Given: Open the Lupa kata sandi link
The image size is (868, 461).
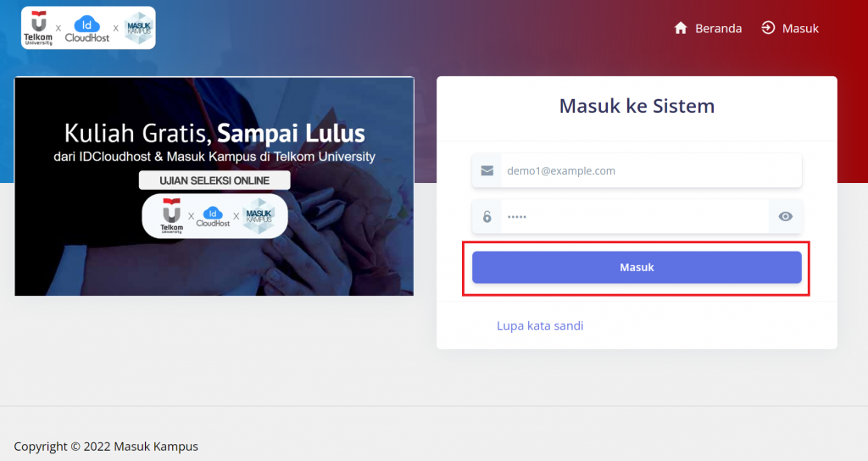Looking at the screenshot, I should (540, 325).
